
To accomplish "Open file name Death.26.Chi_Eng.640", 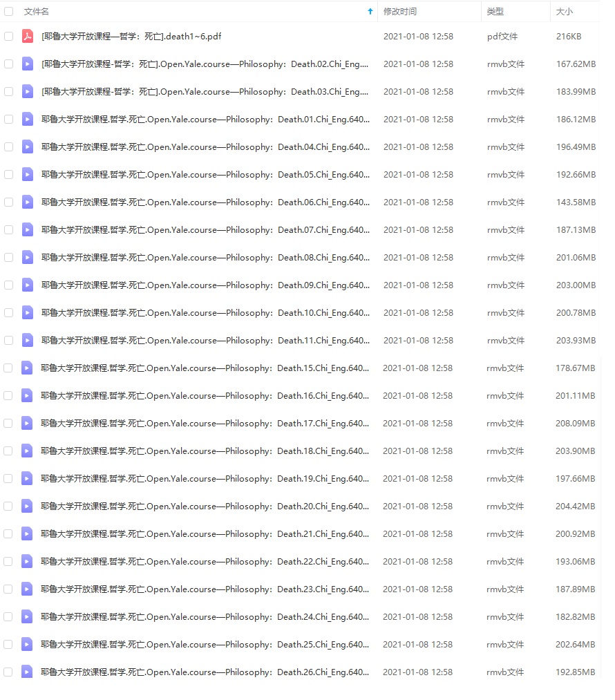I will point(205,672).
